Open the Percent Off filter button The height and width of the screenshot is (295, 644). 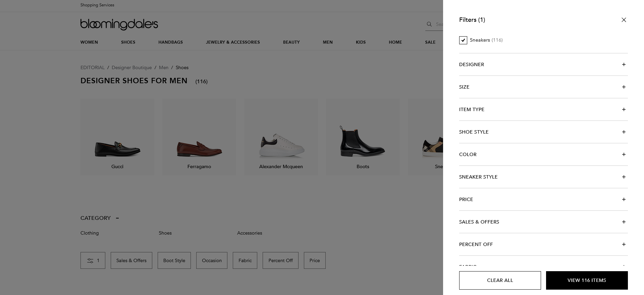280,260
